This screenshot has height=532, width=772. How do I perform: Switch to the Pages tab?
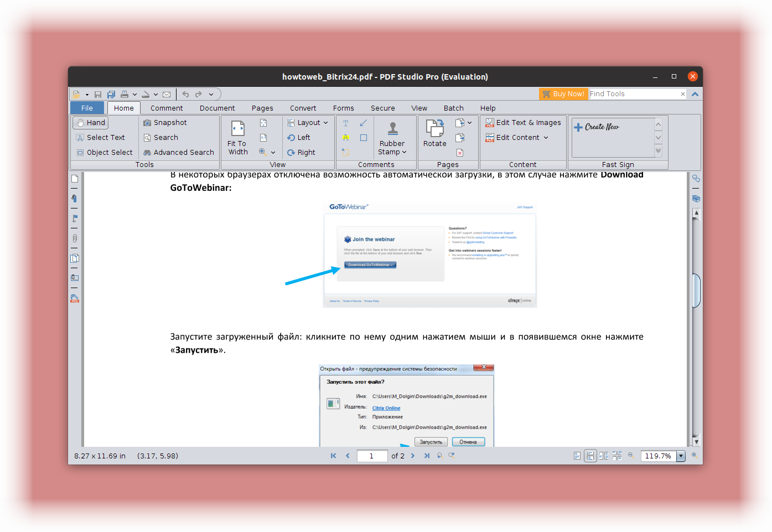(262, 108)
